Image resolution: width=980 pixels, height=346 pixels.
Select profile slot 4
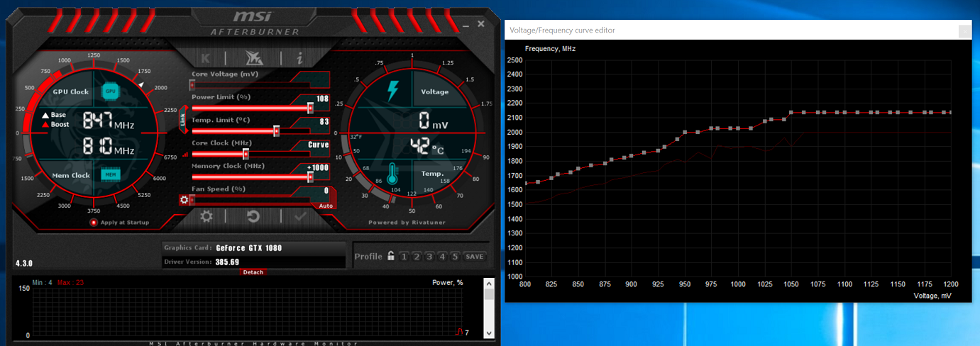coord(442,257)
